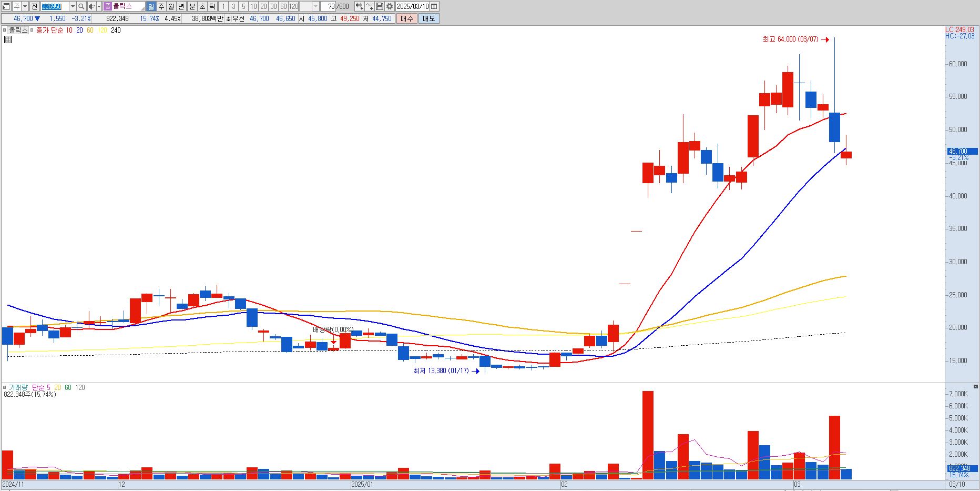
Task: Select the 5 interval tab
Action: (243, 6)
